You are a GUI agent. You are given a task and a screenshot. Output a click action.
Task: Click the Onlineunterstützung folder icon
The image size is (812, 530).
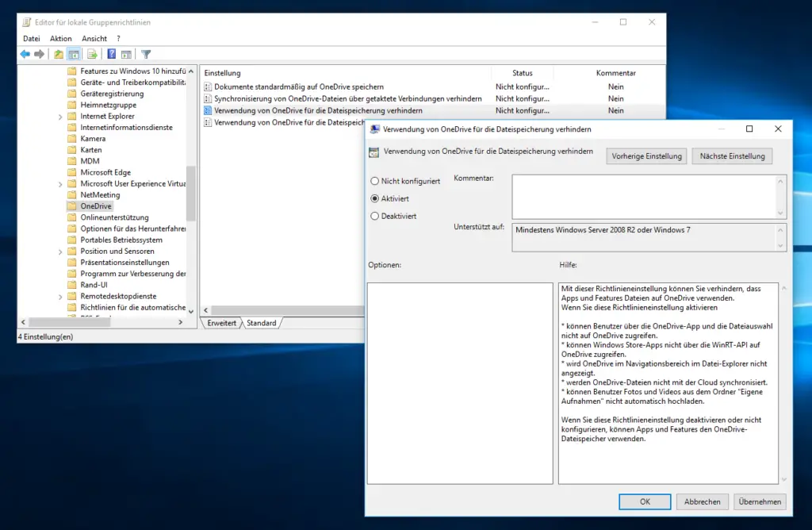pos(72,217)
